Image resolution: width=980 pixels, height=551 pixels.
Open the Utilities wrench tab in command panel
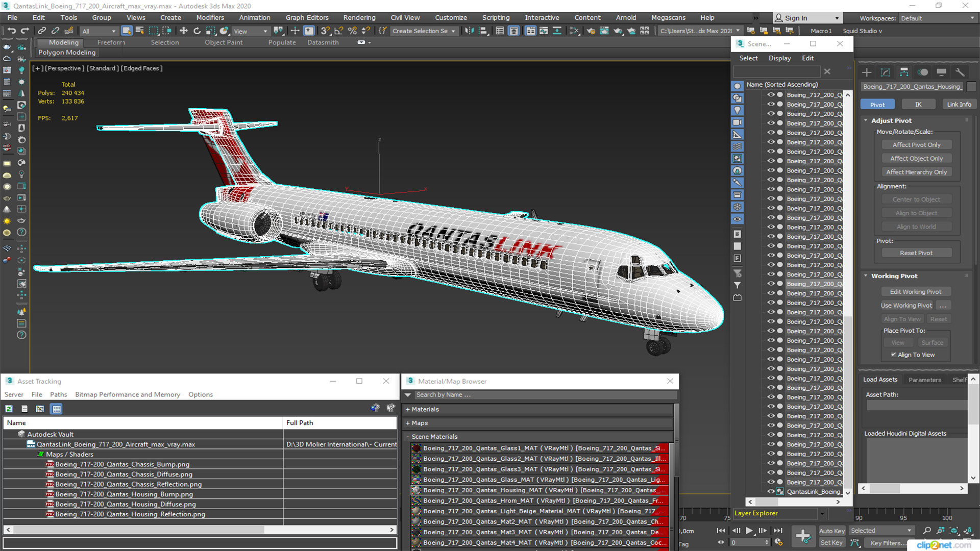[960, 72]
